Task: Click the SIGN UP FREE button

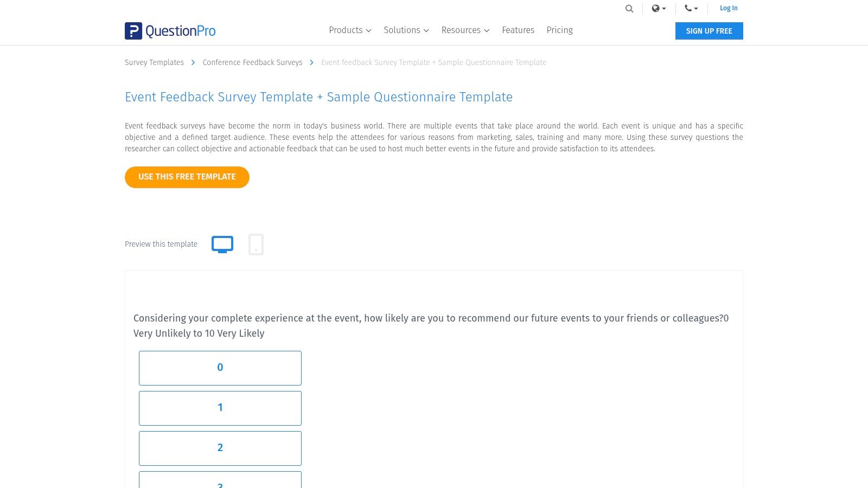Action: 709,31
